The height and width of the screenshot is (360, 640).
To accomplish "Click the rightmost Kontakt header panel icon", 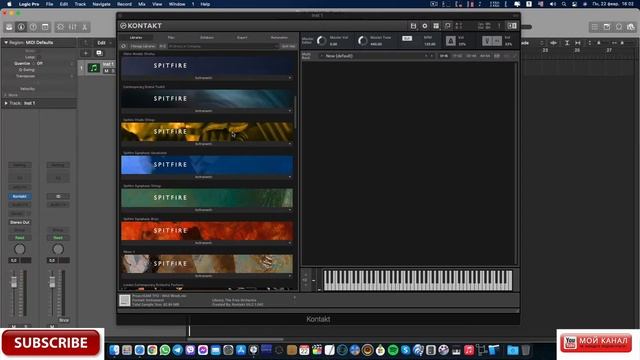I will coord(512,26).
